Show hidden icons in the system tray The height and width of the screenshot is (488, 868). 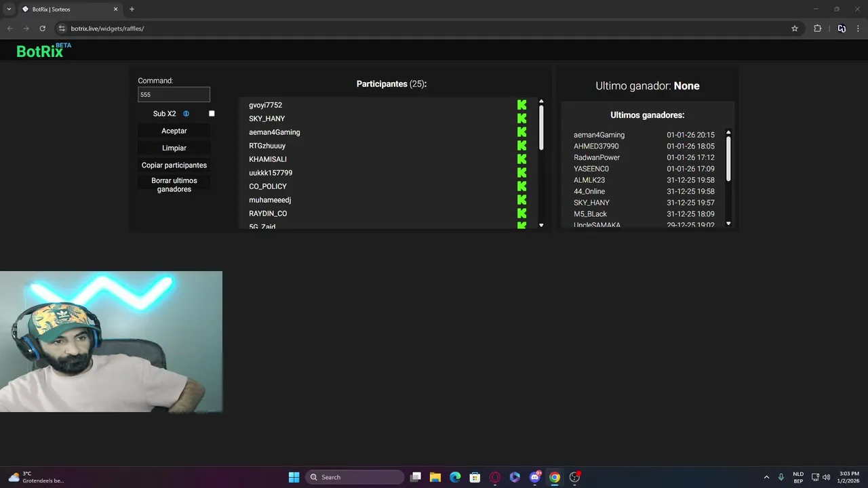point(766,477)
